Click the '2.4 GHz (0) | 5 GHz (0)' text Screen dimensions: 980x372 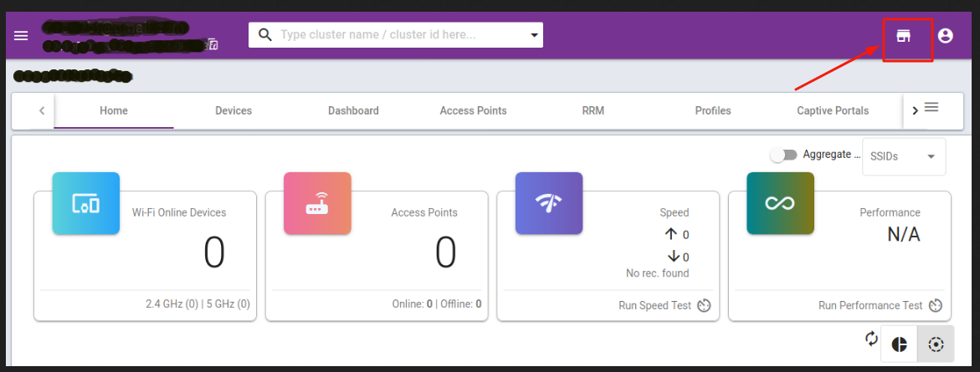tap(198, 304)
